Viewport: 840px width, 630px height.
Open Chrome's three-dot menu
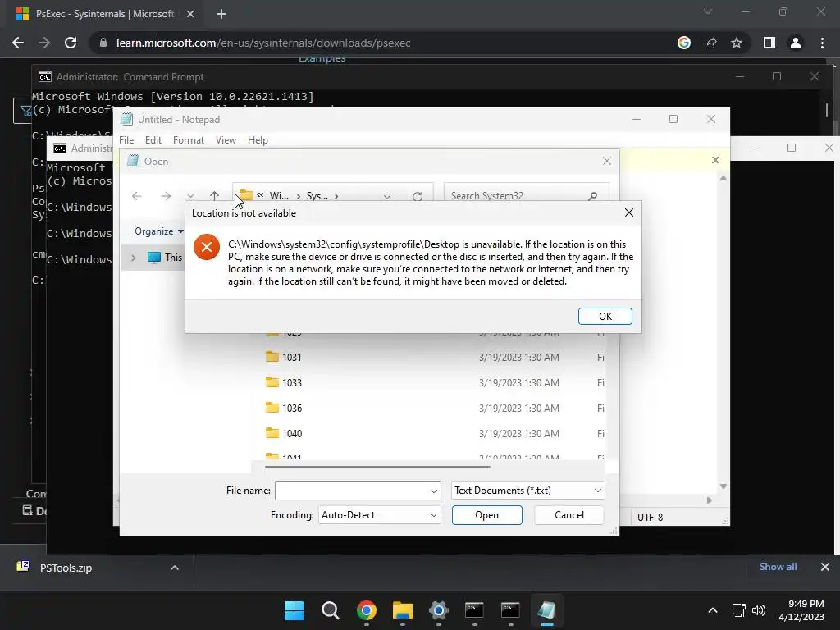pos(822,43)
